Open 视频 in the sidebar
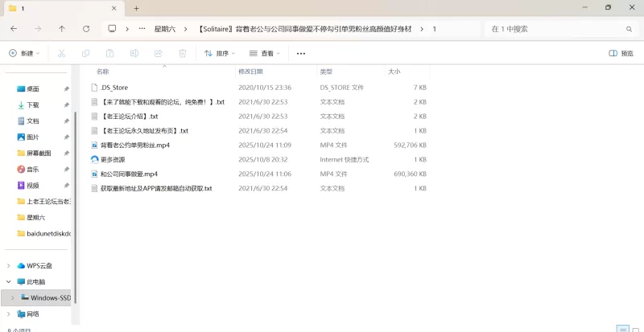644x332 pixels. click(33, 186)
